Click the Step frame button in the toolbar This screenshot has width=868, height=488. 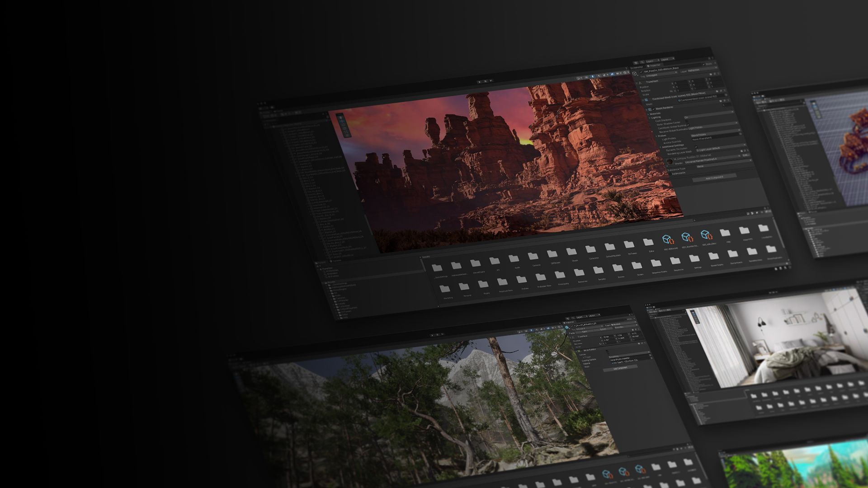click(x=491, y=81)
